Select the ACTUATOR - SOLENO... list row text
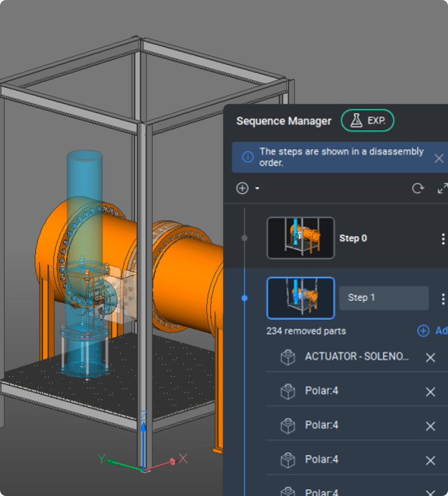 click(357, 356)
